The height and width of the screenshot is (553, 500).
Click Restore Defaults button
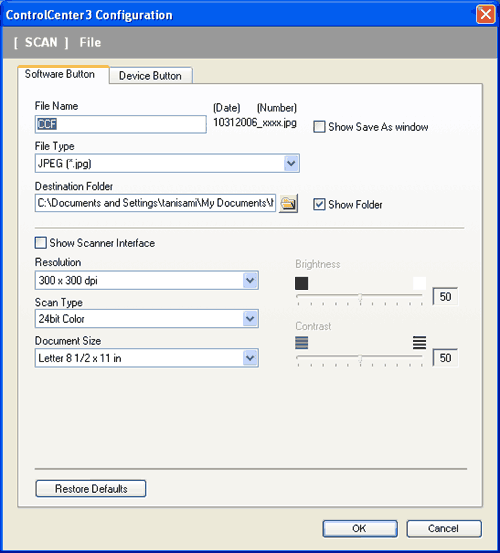[91, 488]
